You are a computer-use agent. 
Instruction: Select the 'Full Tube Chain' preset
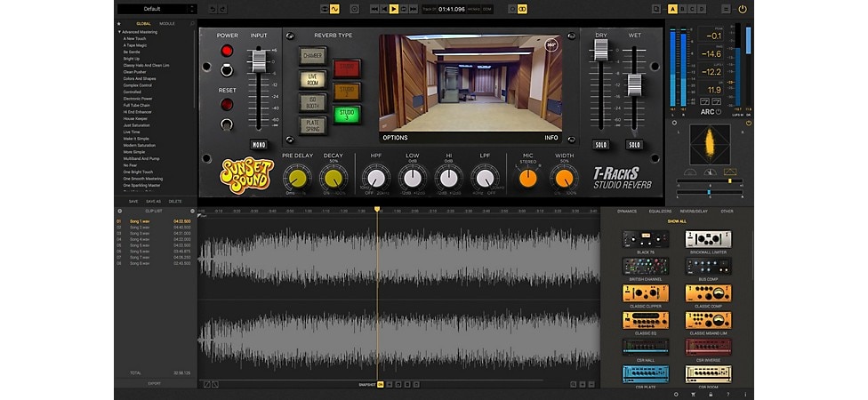[x=137, y=105]
